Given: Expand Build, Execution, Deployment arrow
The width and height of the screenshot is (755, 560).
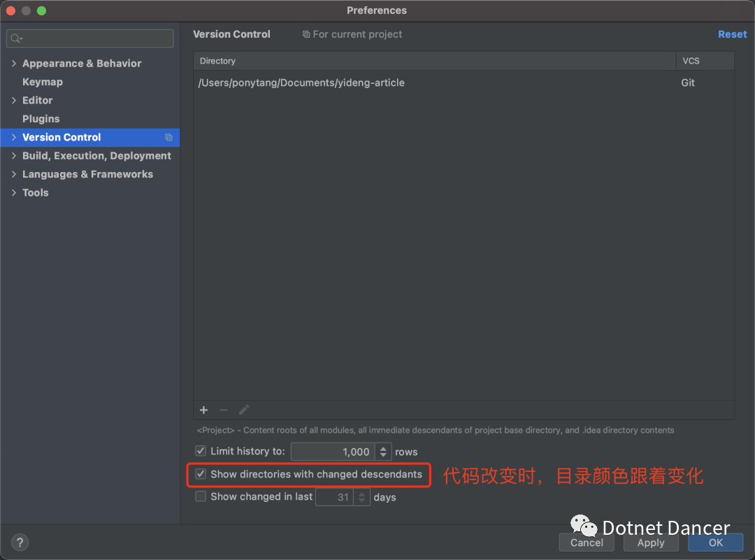Looking at the screenshot, I should point(13,155).
